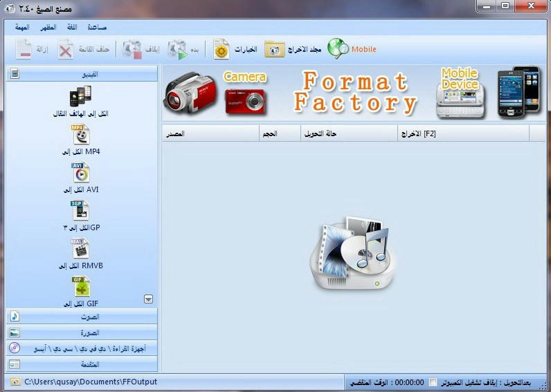
Task: Expand the down arrow in video list
Action: 149,299
